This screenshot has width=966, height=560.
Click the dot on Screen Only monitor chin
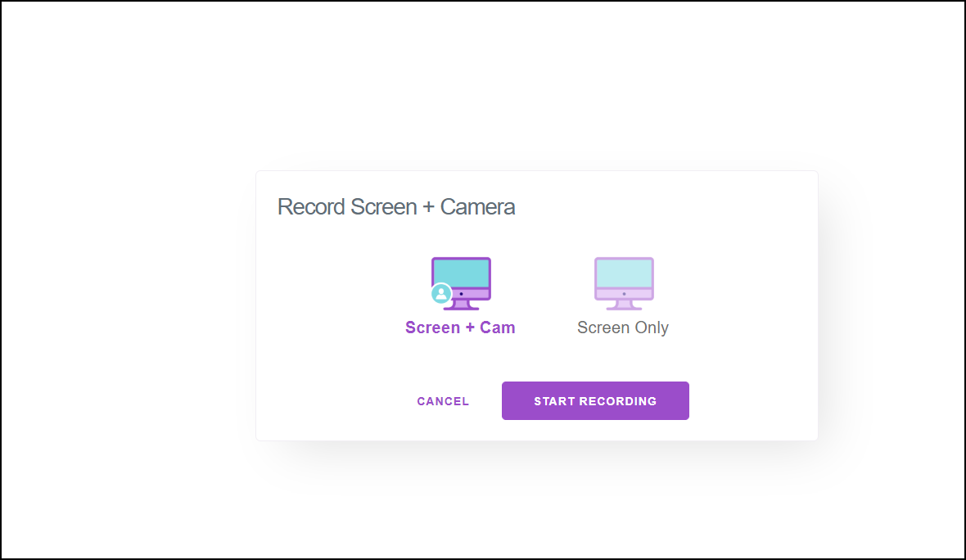624,293
